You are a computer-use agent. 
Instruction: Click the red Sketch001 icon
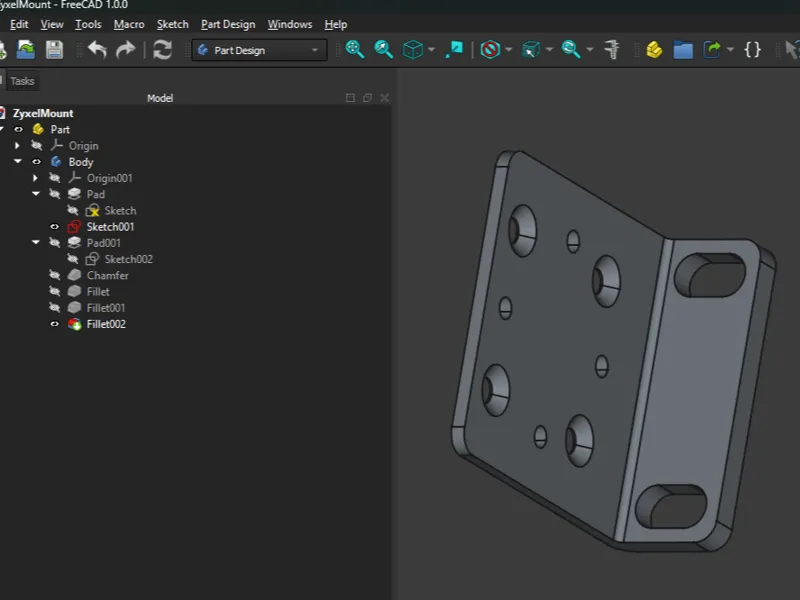click(x=74, y=227)
